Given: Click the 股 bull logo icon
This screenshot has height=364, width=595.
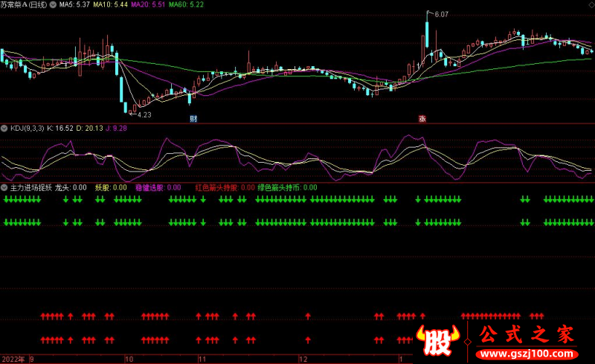Looking at the screenshot, I should tap(440, 340).
